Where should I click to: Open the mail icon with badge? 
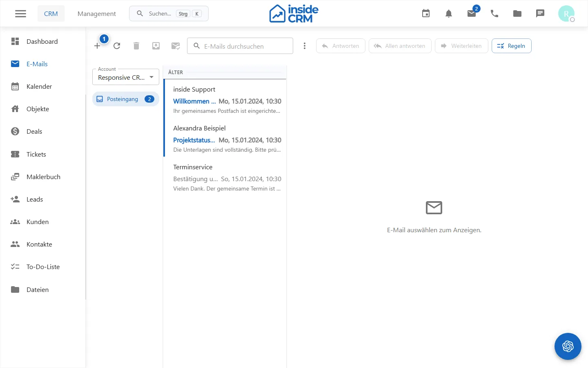[472, 13]
